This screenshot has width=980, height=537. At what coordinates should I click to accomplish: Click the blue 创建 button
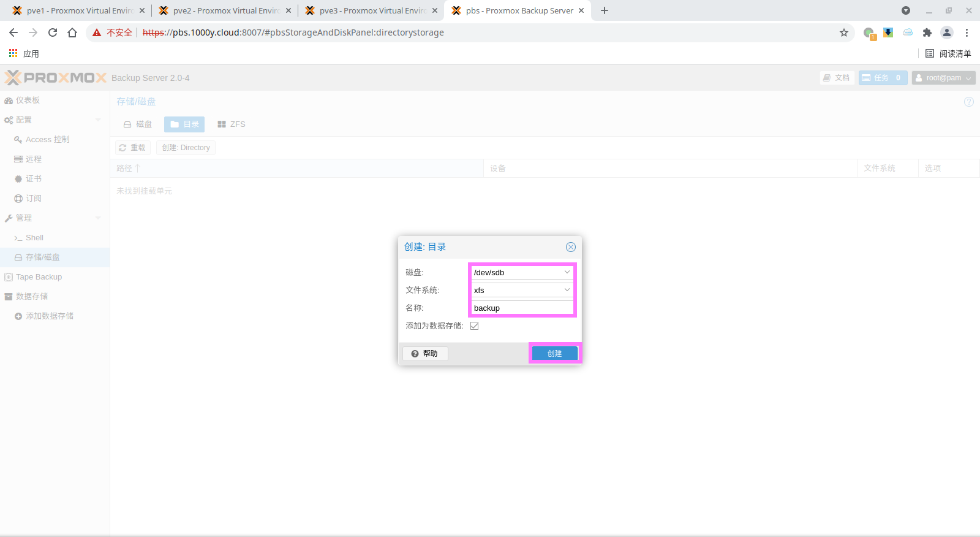pos(554,354)
